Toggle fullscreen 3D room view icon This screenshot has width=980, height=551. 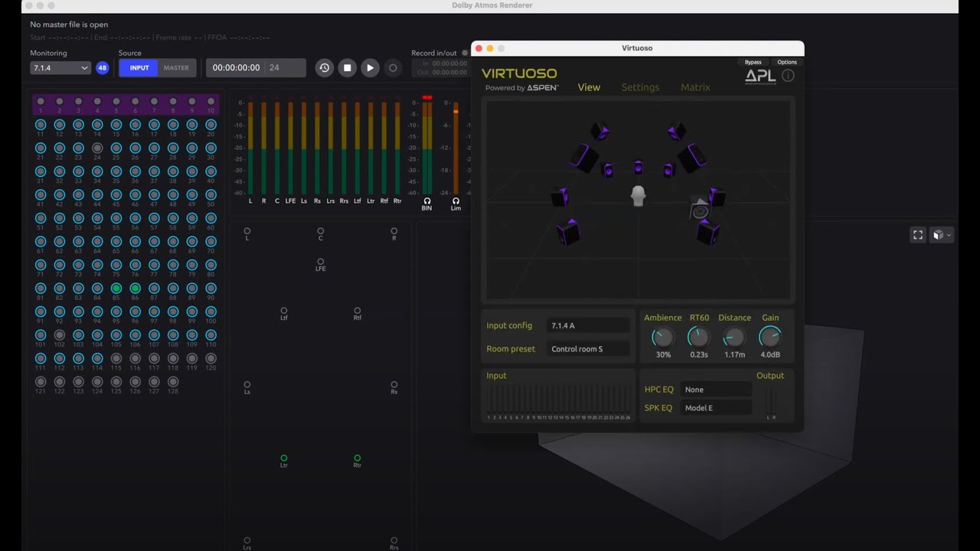(x=918, y=235)
